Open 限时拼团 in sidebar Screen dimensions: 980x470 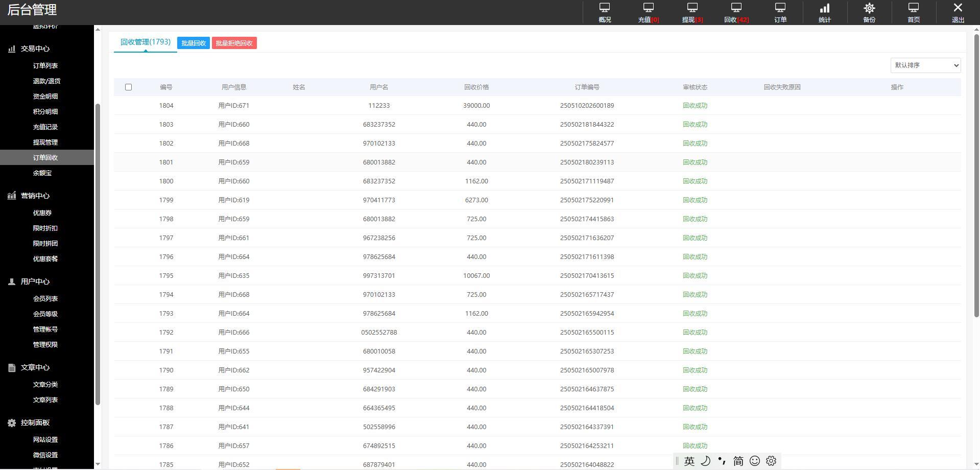point(45,243)
